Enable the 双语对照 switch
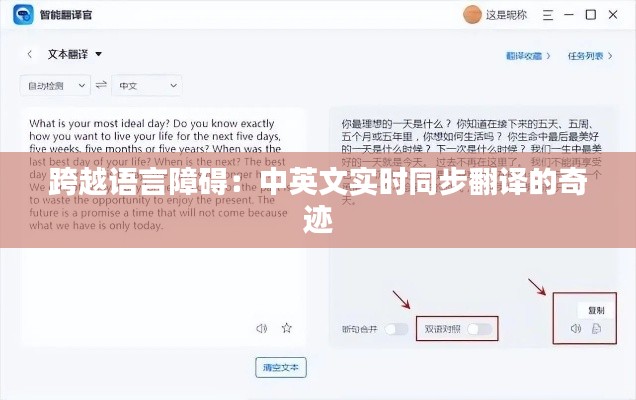 tap(479, 329)
